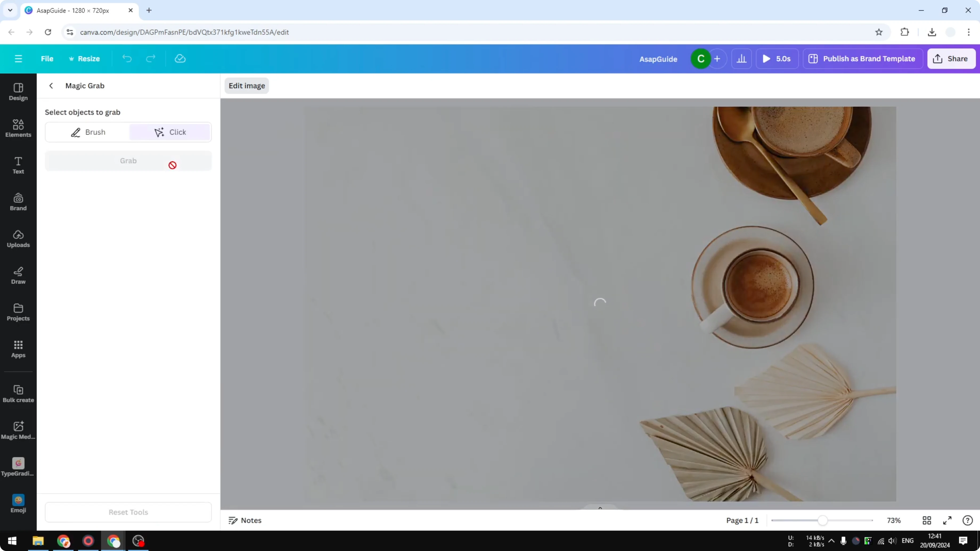Image resolution: width=980 pixels, height=551 pixels.
Task: Open File Explorer from taskbar
Action: 38,541
